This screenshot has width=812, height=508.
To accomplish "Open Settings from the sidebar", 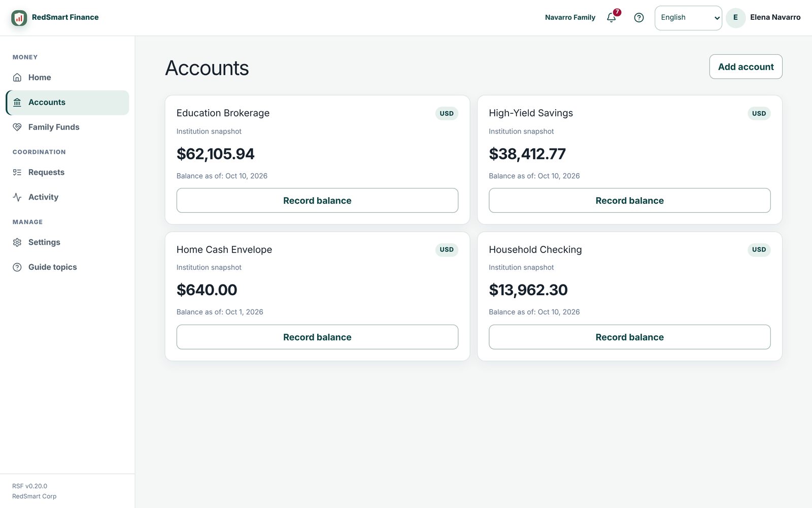I will pos(67,242).
